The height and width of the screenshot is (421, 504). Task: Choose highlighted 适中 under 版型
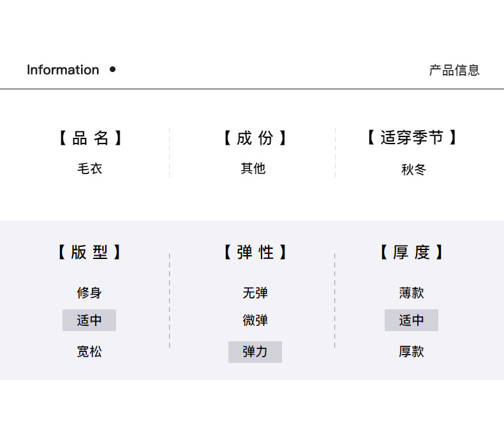89,320
